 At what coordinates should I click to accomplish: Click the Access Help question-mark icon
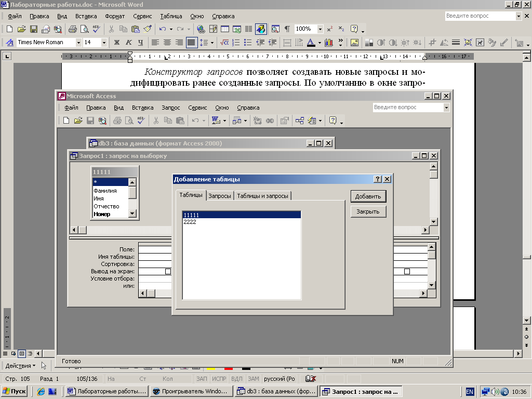pos(333,121)
